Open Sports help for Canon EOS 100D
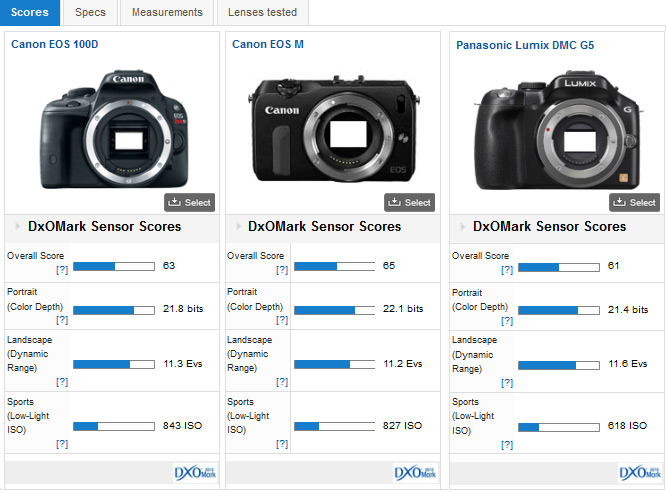This screenshot has width=666, height=492. [62, 444]
